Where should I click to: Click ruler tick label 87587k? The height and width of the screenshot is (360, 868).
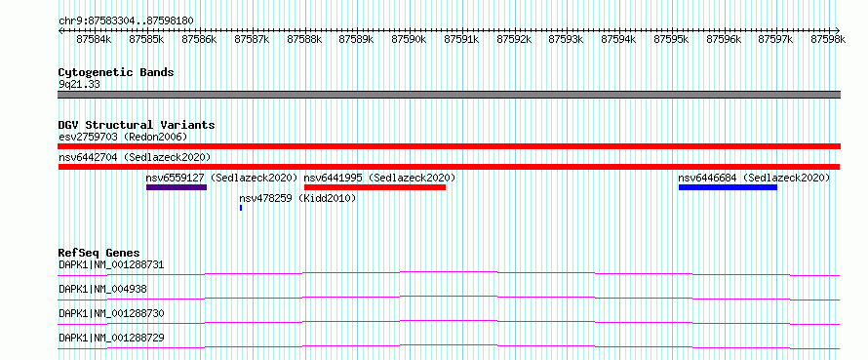[252, 39]
